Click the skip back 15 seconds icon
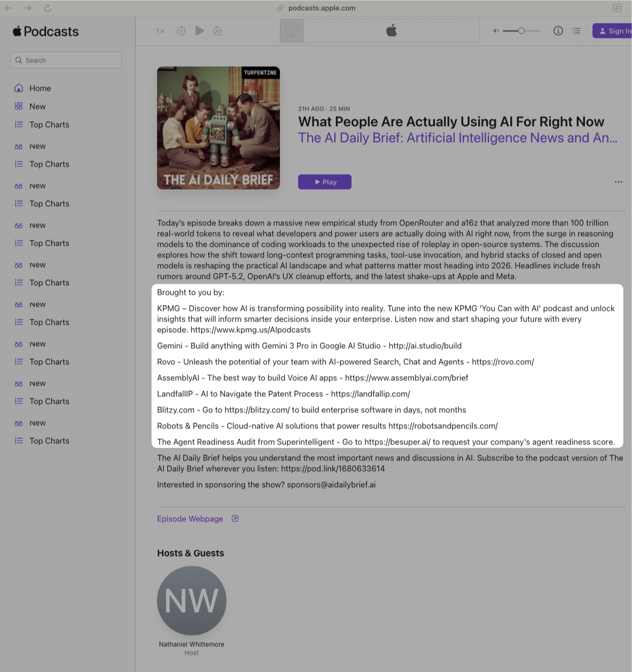 coord(181,31)
